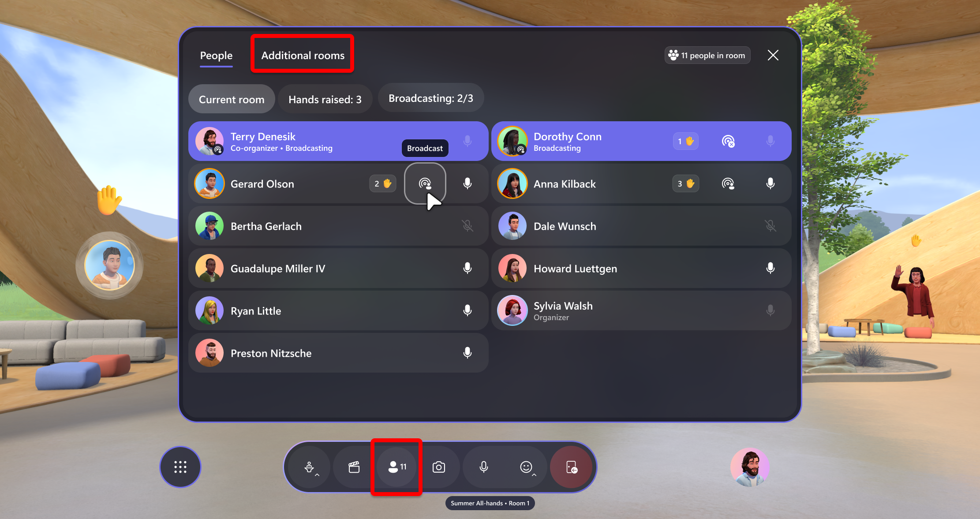Click the Current room filter button
The width and height of the screenshot is (980, 519).
(x=232, y=99)
